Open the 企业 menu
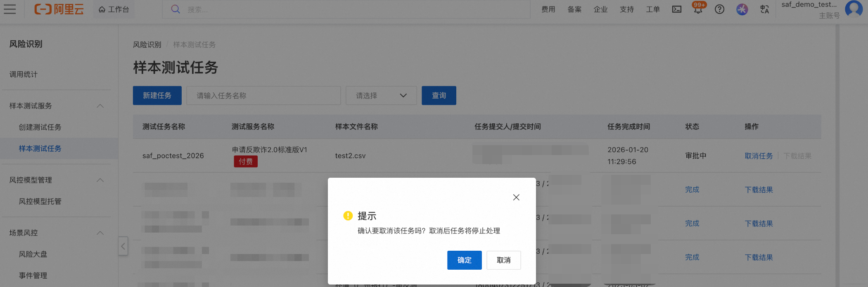The height and width of the screenshot is (287, 868). pyautogui.click(x=600, y=9)
